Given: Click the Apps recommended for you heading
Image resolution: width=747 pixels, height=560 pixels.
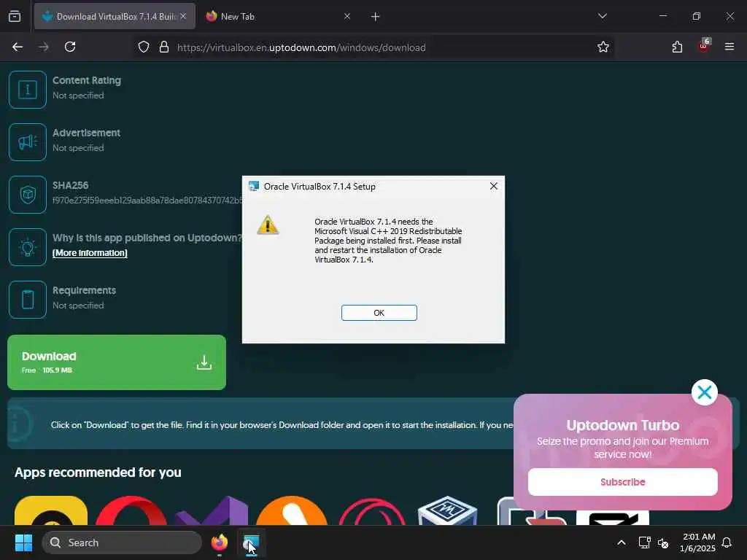Looking at the screenshot, I should pyautogui.click(x=98, y=472).
